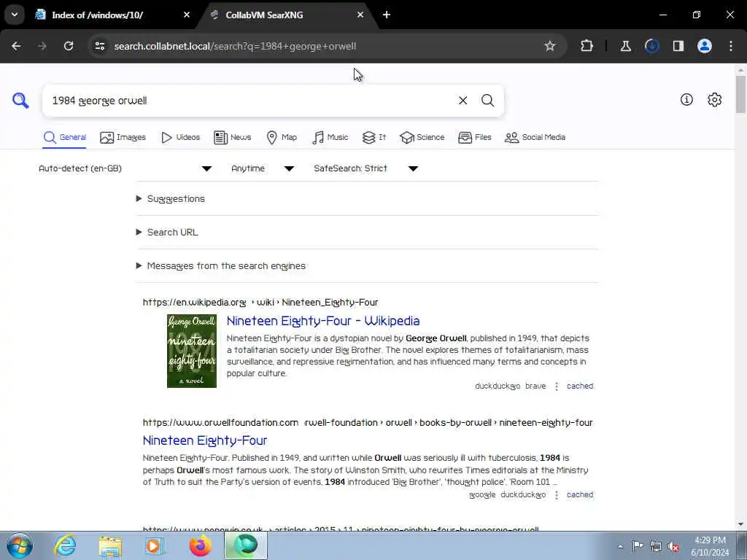The width and height of the screenshot is (747, 560).
Task: Close the Index of /windows/10/ tab
Action: pos(187,15)
